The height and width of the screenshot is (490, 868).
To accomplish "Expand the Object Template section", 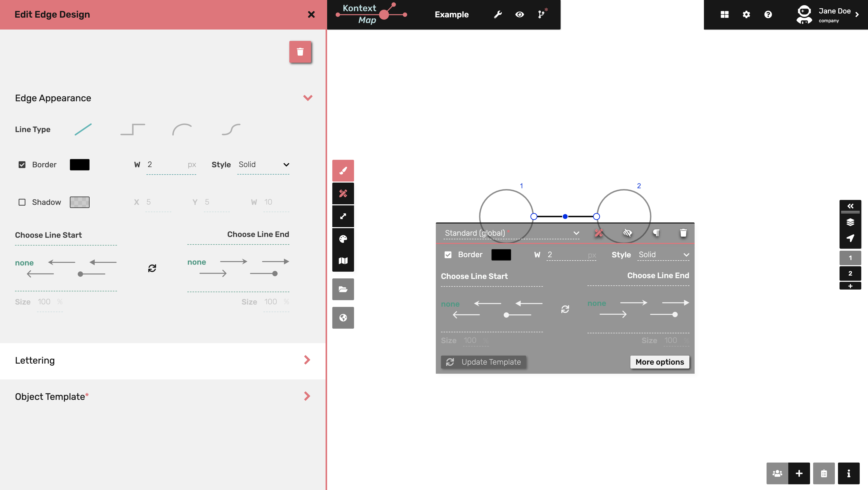I will 163,397.
